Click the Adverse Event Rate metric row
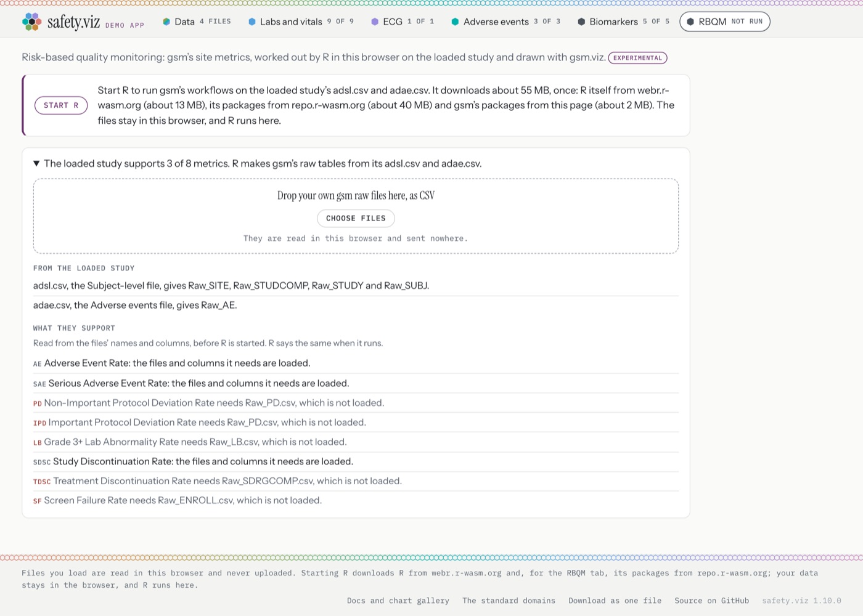The image size is (863, 616). (356, 363)
